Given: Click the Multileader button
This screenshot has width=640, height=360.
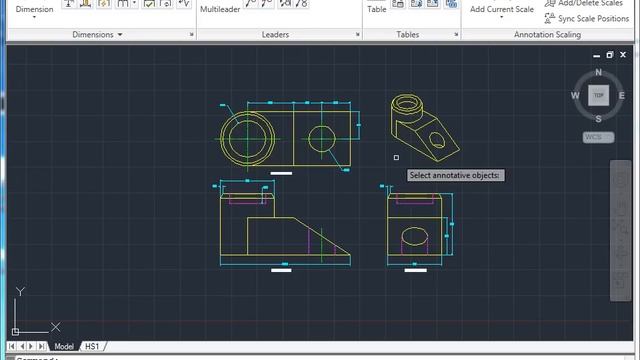Looking at the screenshot, I should coord(220,8).
